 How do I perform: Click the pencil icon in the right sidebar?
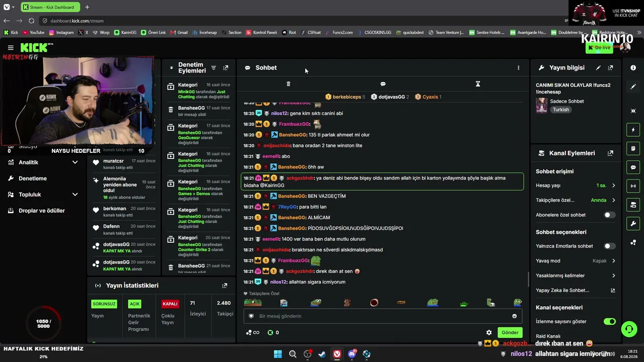click(x=633, y=86)
